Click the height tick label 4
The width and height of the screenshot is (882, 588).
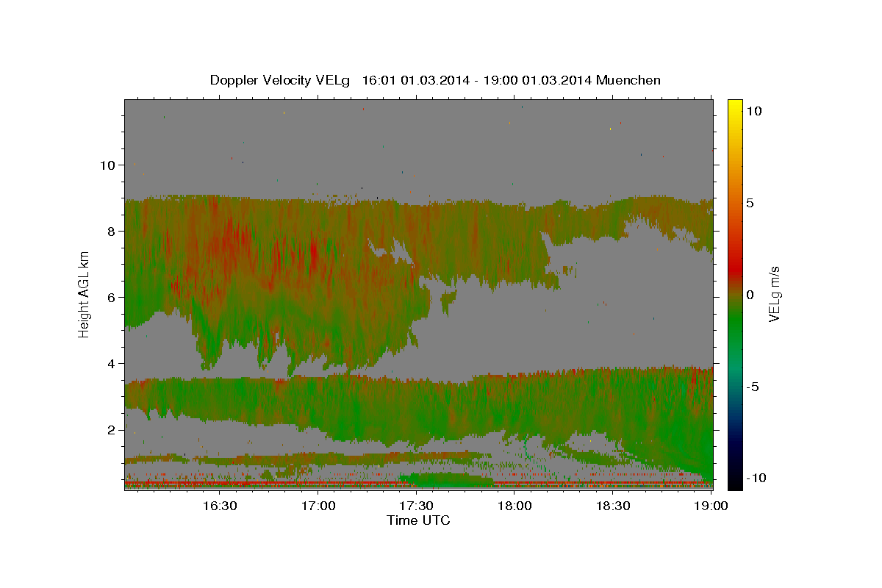click(x=112, y=363)
